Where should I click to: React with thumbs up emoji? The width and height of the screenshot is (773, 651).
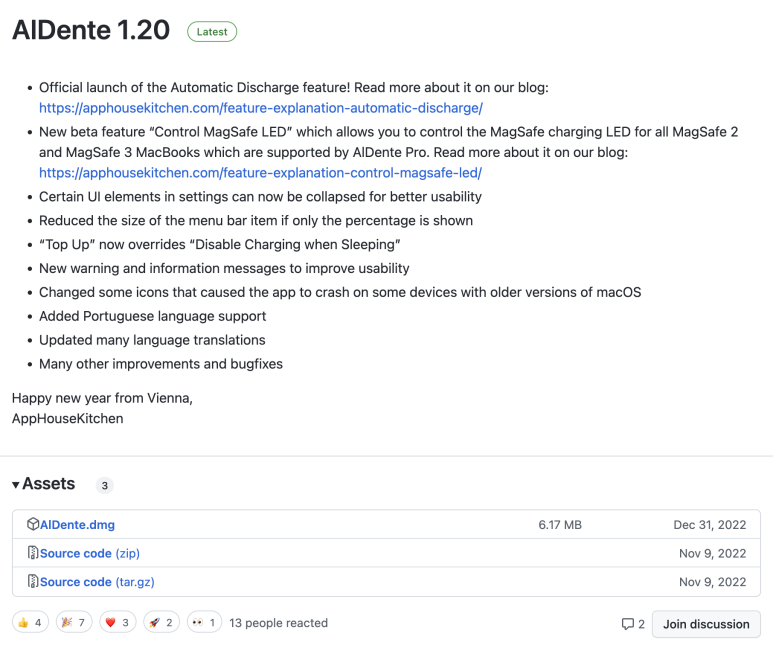pos(31,623)
